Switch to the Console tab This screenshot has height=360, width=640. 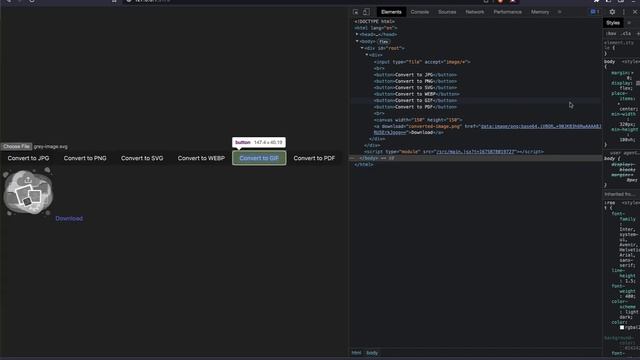(x=420, y=12)
